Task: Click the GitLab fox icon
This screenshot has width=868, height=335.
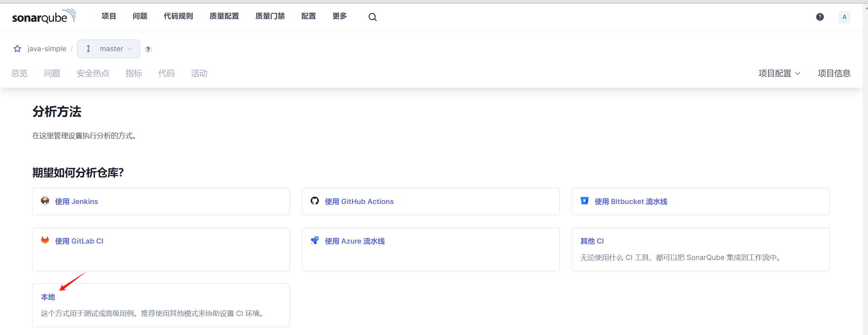Action: [45, 241]
